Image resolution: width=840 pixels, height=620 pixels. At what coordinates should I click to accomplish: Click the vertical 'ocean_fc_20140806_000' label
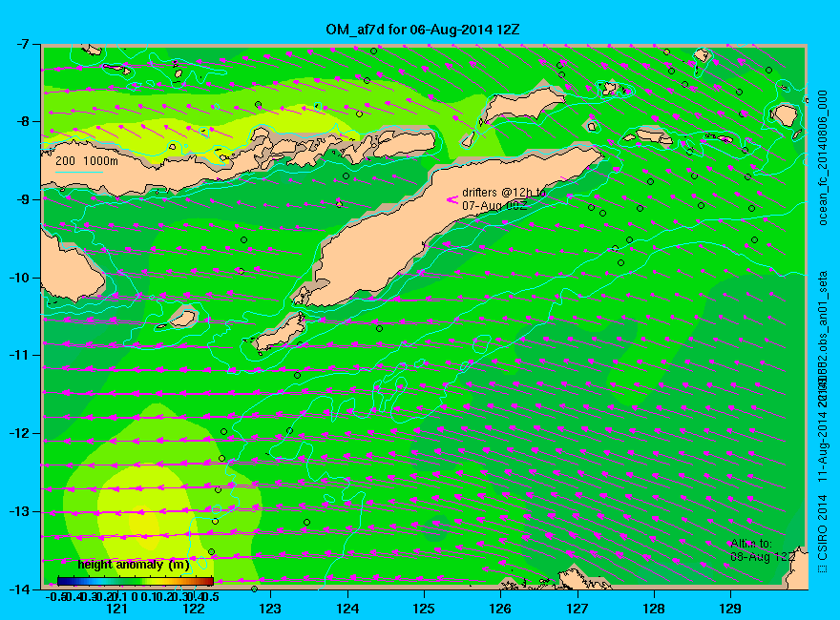[823, 157]
